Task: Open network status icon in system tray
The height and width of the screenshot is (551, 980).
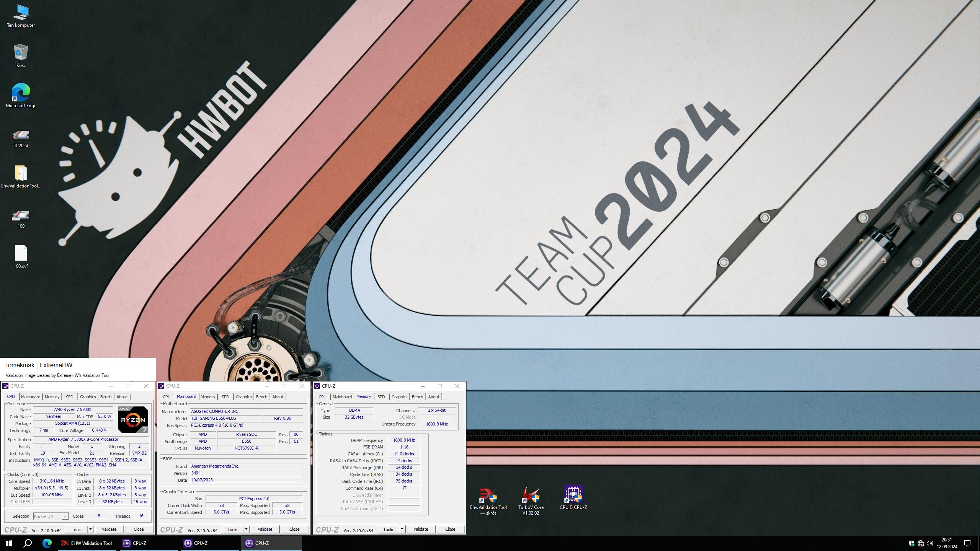Action: coord(921,543)
